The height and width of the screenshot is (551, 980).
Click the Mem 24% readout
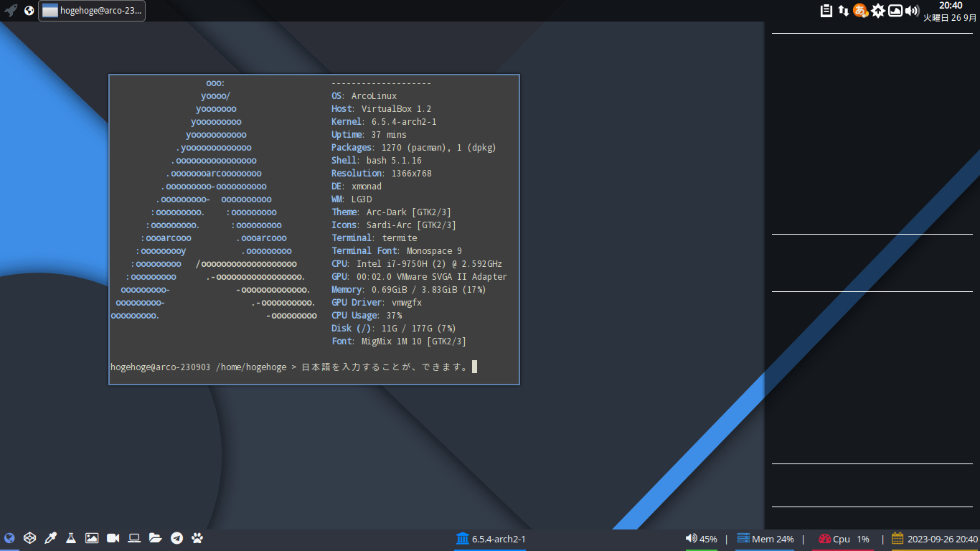coord(773,539)
